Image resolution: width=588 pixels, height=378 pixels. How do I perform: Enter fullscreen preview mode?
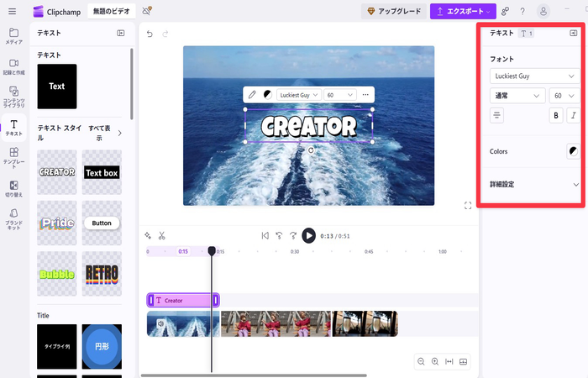(x=468, y=205)
